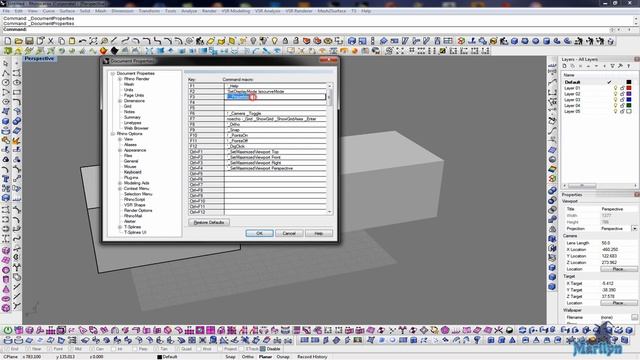Screen dimensions: 640x360
Task: Click the Paste clipboard icon
Action: tap(72, 41)
